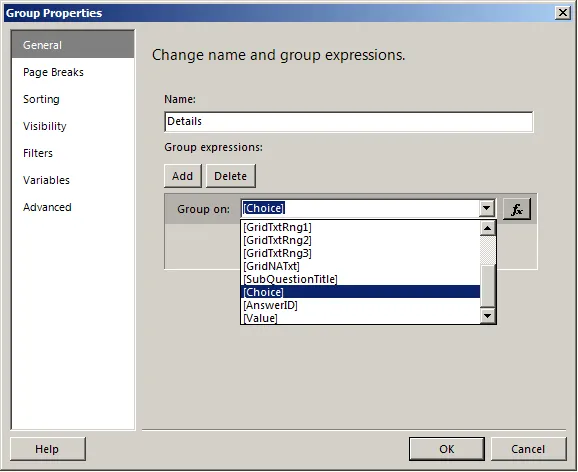
Task: Choose [GridTxtRng2] from the field list
Action: tap(361, 240)
